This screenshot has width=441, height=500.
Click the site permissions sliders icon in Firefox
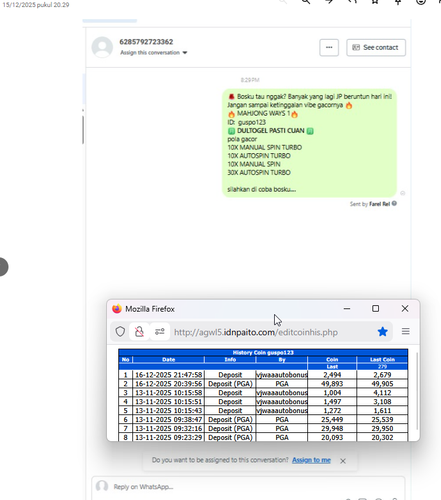click(160, 332)
